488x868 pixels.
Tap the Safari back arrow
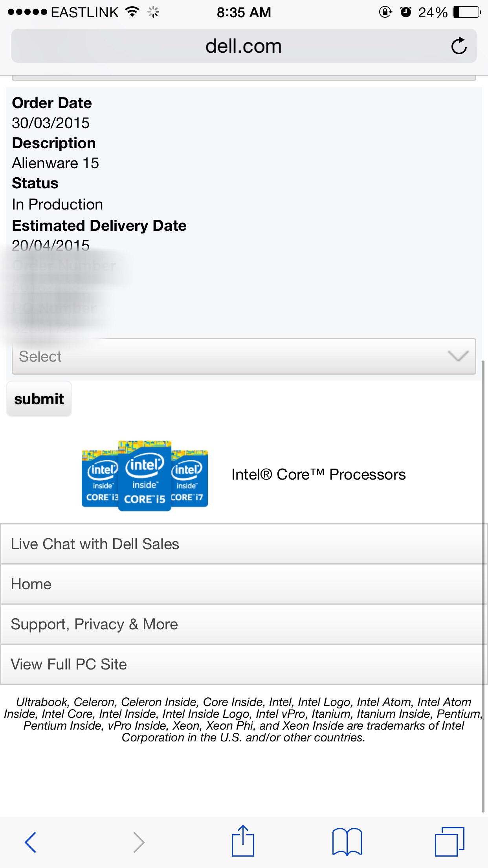(30, 842)
